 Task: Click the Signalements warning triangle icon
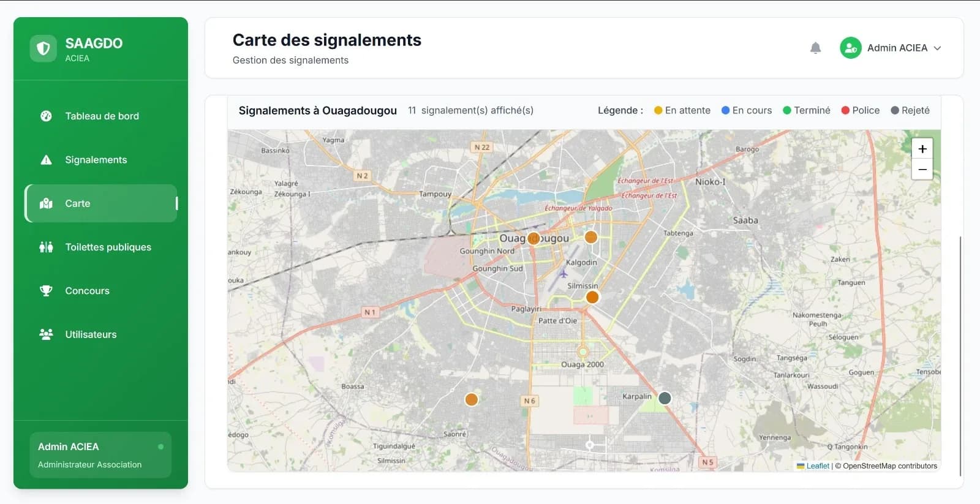tap(46, 160)
